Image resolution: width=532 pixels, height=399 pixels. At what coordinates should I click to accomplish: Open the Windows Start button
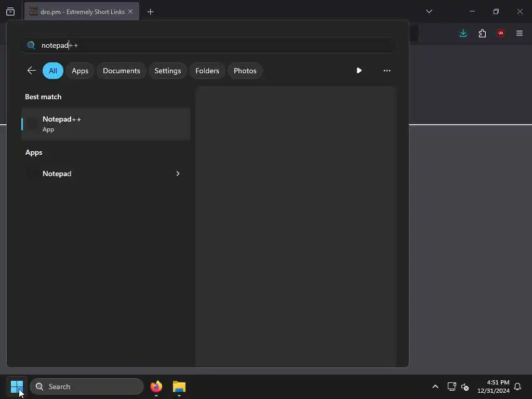coord(17,387)
